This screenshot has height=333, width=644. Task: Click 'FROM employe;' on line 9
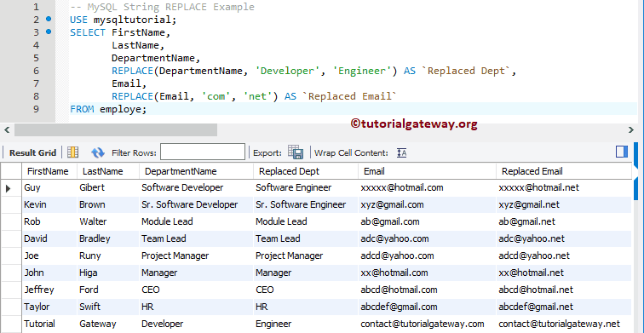coord(108,109)
